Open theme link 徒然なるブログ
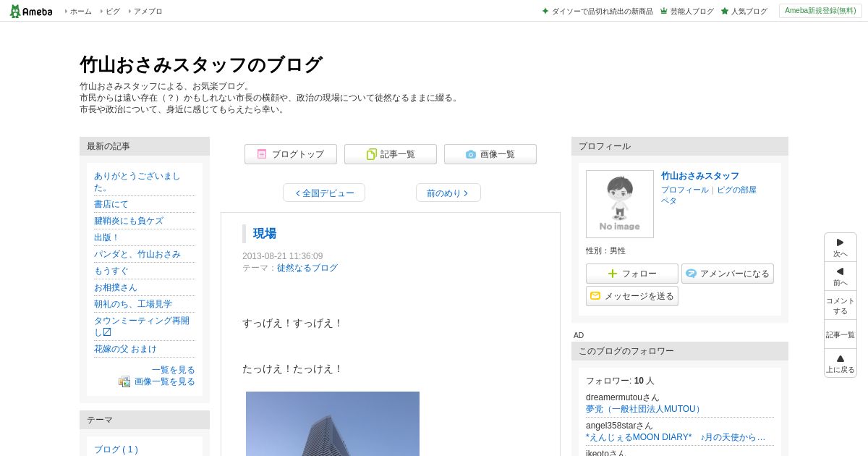 point(307,268)
